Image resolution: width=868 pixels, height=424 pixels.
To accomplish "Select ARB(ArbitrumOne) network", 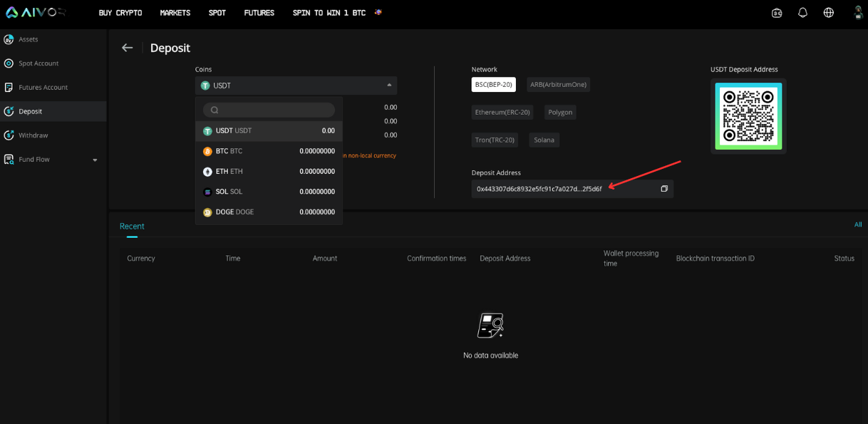I will pos(558,85).
